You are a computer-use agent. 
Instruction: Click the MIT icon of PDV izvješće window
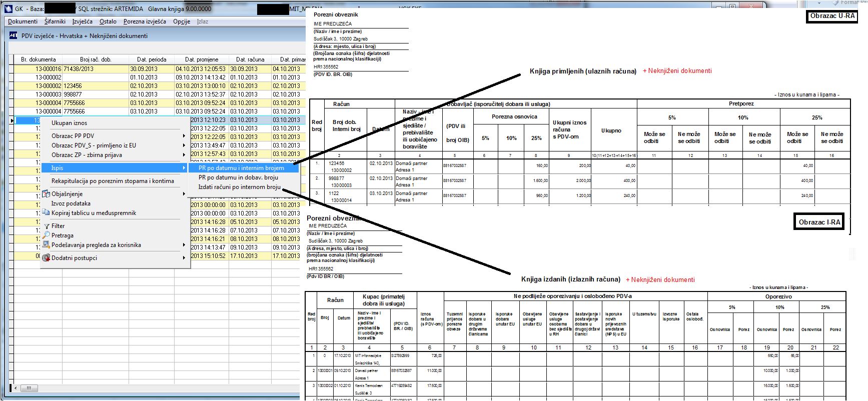pyautogui.click(x=13, y=35)
